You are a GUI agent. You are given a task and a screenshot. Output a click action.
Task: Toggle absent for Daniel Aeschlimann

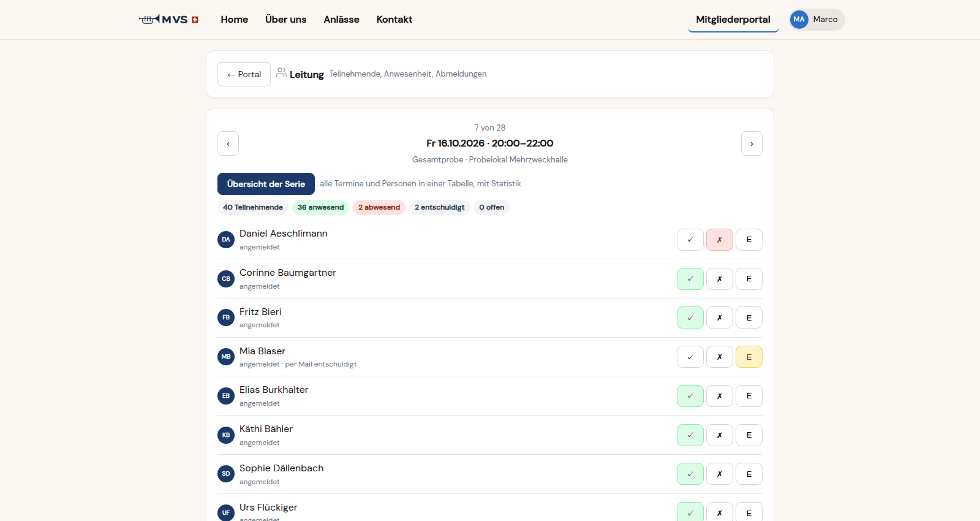click(x=720, y=240)
